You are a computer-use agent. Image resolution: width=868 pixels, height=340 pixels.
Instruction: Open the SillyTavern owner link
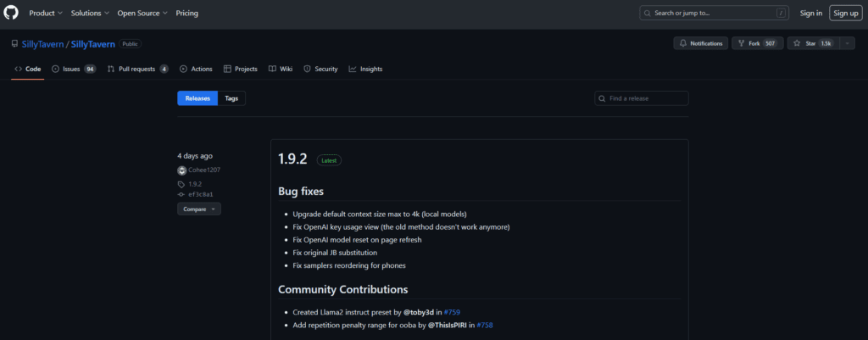[42, 44]
